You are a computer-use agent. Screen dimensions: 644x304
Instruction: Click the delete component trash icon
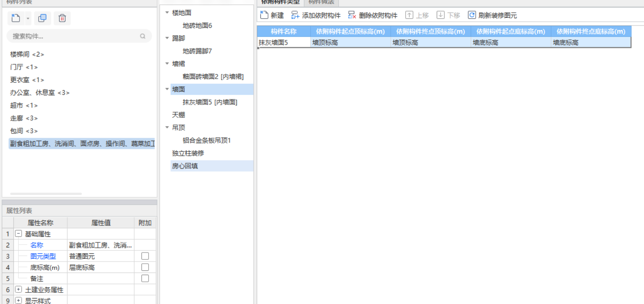point(62,18)
